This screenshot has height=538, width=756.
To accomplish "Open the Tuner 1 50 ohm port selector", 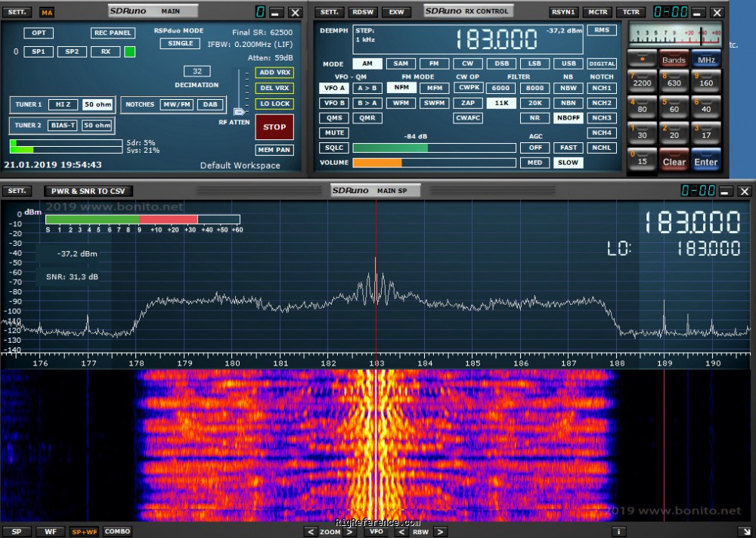I will click(x=98, y=104).
